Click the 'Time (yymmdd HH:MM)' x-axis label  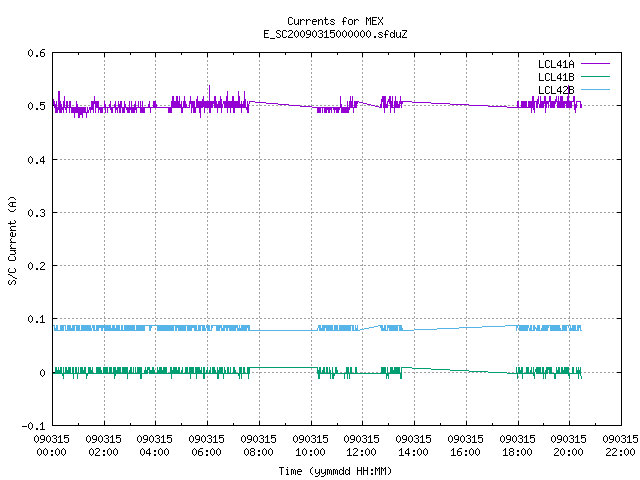click(335, 471)
